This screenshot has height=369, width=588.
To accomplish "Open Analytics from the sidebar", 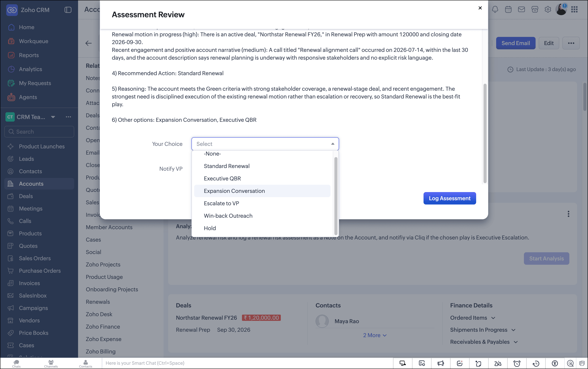I will coord(30,69).
